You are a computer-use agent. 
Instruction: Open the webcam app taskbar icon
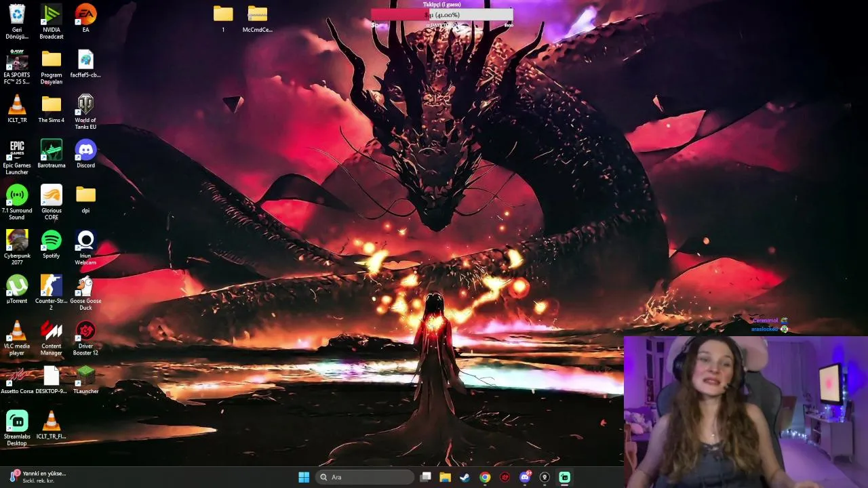[545, 477]
